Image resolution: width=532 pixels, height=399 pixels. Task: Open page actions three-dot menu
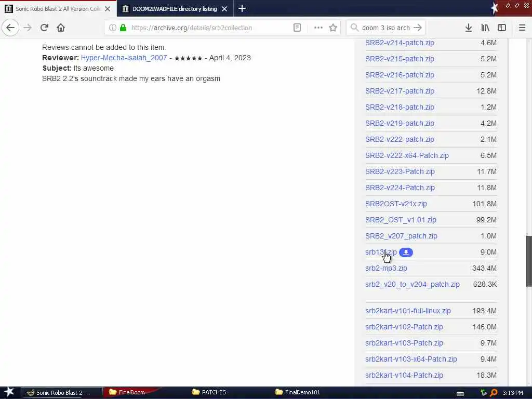318,28
